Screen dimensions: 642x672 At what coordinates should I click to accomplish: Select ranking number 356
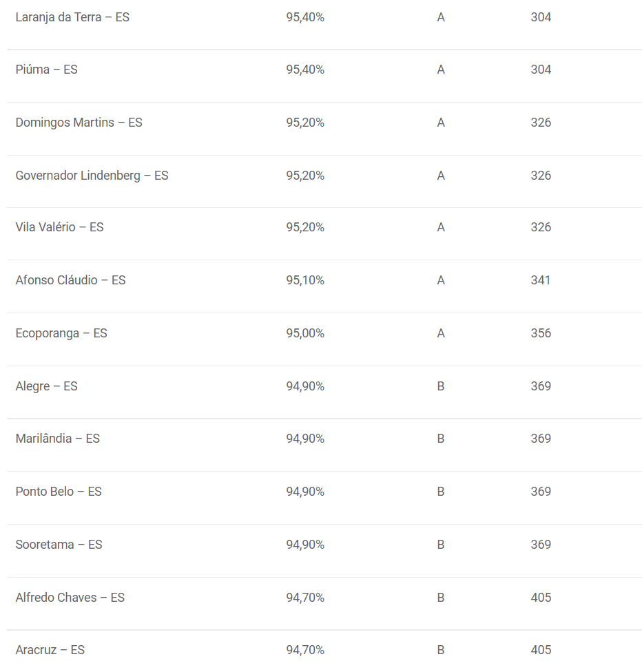[x=541, y=333]
